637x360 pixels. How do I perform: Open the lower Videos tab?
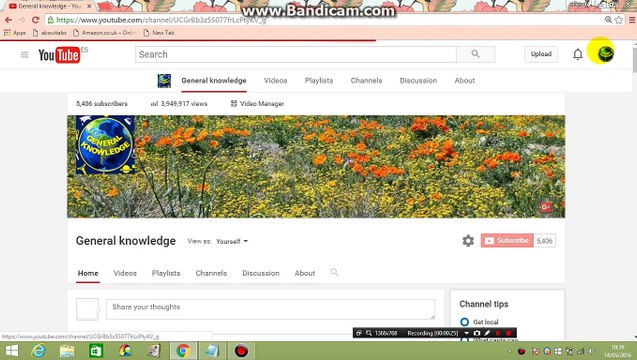125,273
